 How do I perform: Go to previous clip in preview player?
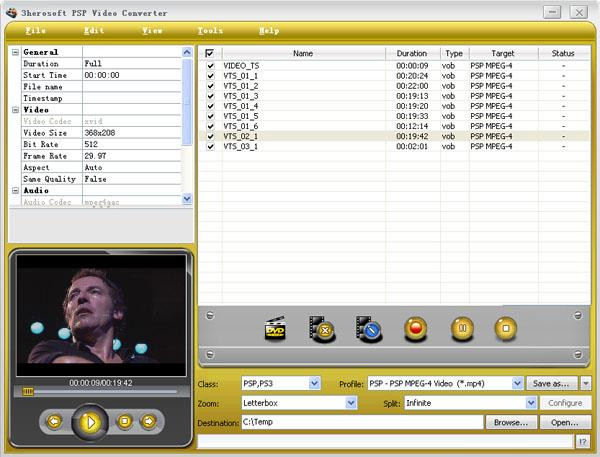[54, 422]
